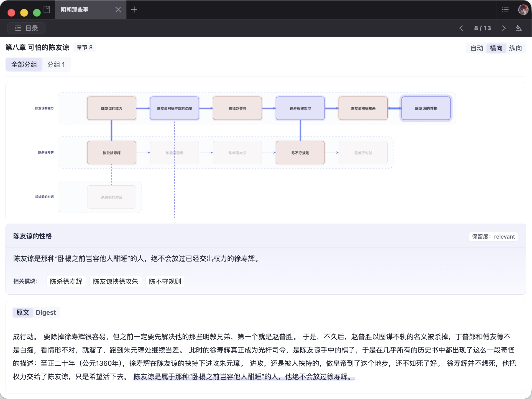The width and height of the screenshot is (532, 399).
Task: Go to next chapter with right arrow
Action: point(504,28)
